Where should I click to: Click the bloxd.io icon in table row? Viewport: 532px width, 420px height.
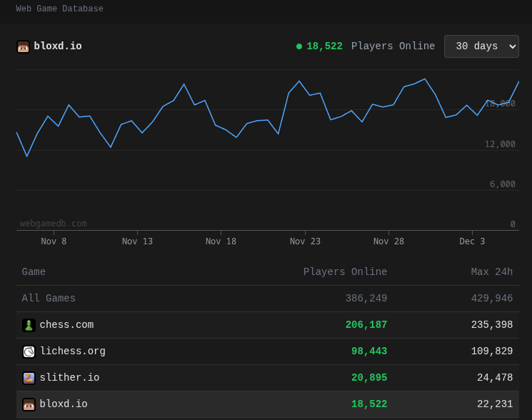[x=29, y=404]
